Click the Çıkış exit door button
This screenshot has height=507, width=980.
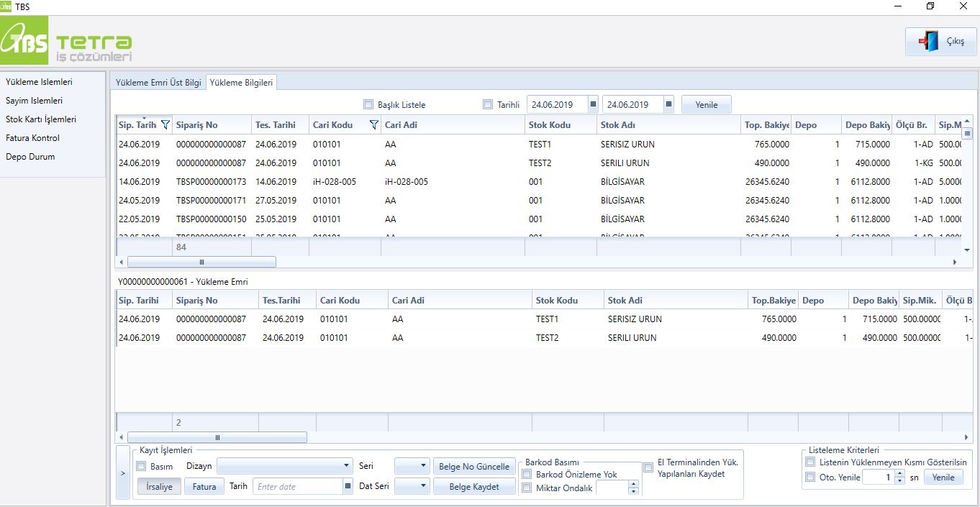(x=940, y=42)
